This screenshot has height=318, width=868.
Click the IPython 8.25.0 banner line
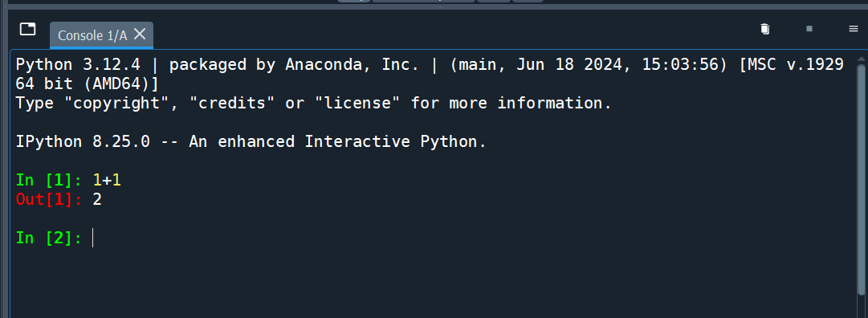[x=251, y=142]
